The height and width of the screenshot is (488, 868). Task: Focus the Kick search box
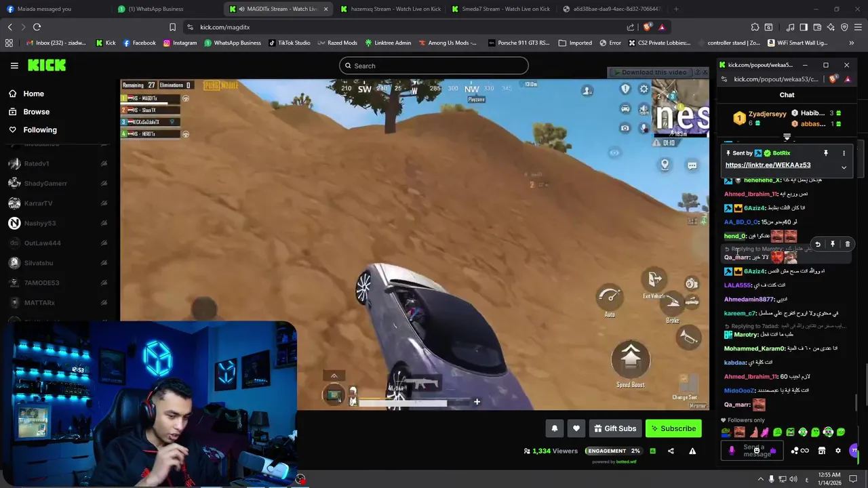click(x=434, y=66)
